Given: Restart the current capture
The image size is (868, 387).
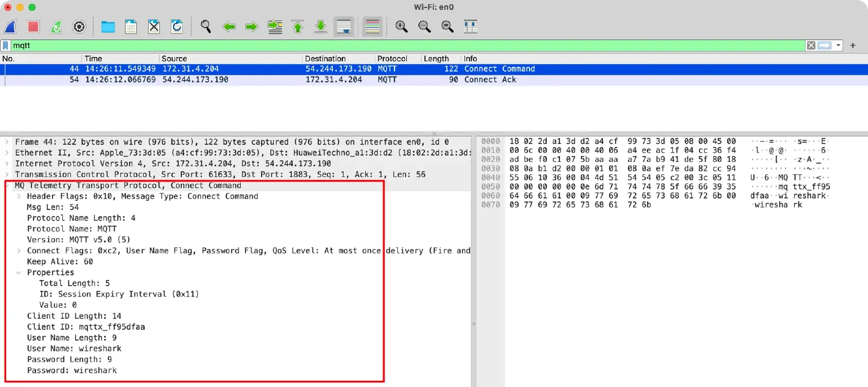Looking at the screenshot, I should [56, 27].
